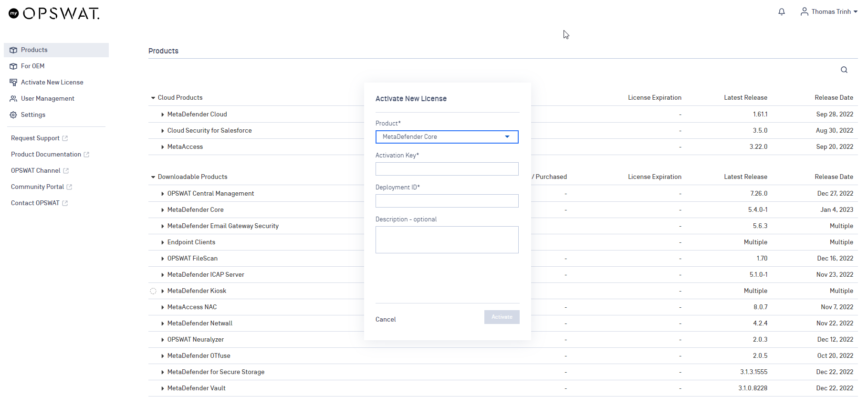
Task: Click the Activation Key input field
Action: click(x=447, y=169)
